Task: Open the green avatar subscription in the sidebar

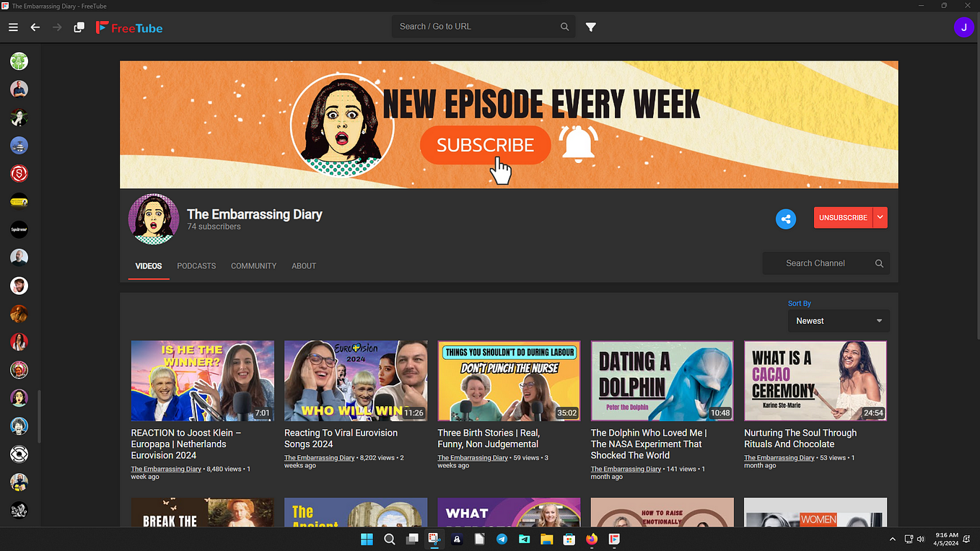Action: [x=19, y=61]
